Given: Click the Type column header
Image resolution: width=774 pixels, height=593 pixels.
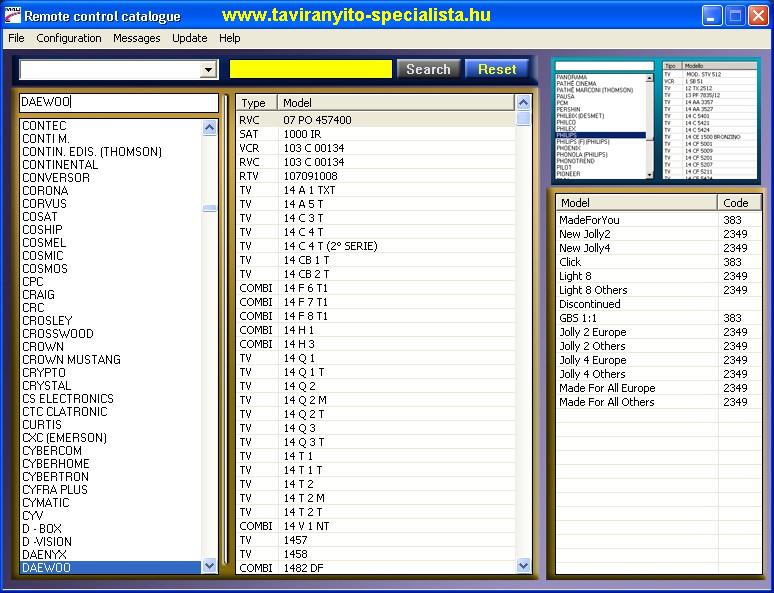Looking at the screenshot, I should point(257,103).
